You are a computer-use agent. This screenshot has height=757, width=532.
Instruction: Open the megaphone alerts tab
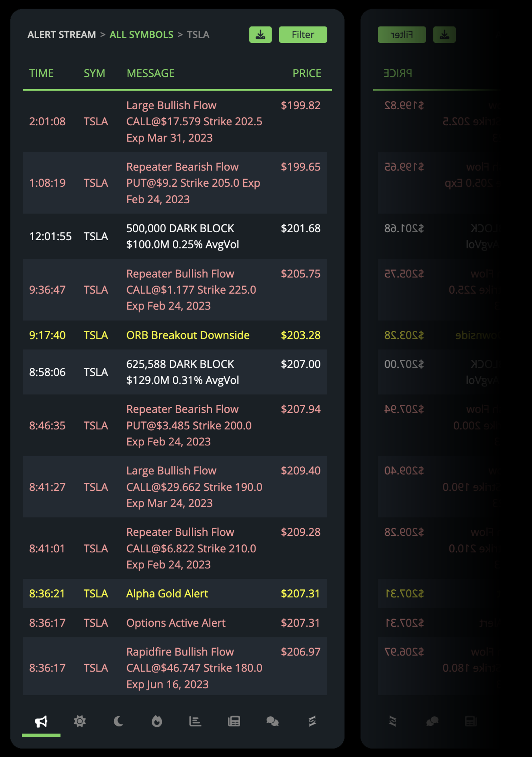(x=41, y=721)
